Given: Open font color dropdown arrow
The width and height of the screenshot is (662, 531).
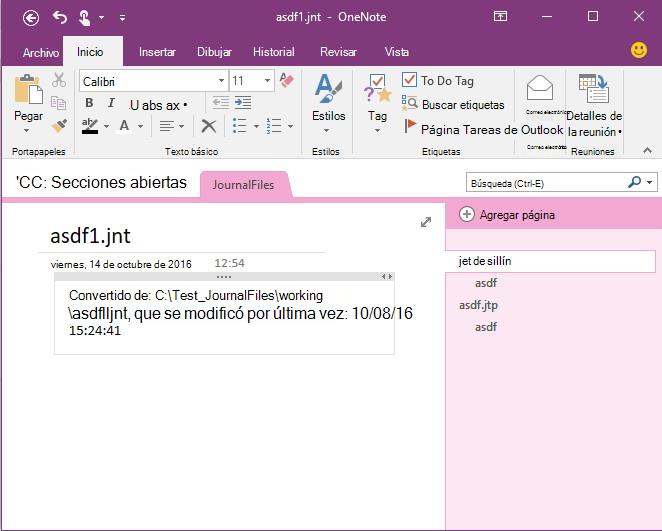Looking at the screenshot, I should (x=141, y=126).
